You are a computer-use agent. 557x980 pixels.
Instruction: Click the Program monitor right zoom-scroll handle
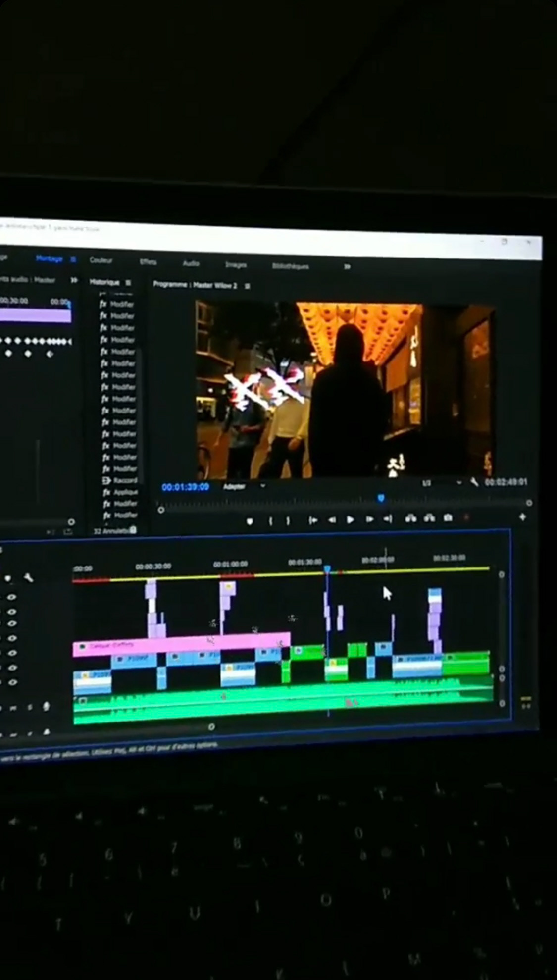tap(529, 503)
